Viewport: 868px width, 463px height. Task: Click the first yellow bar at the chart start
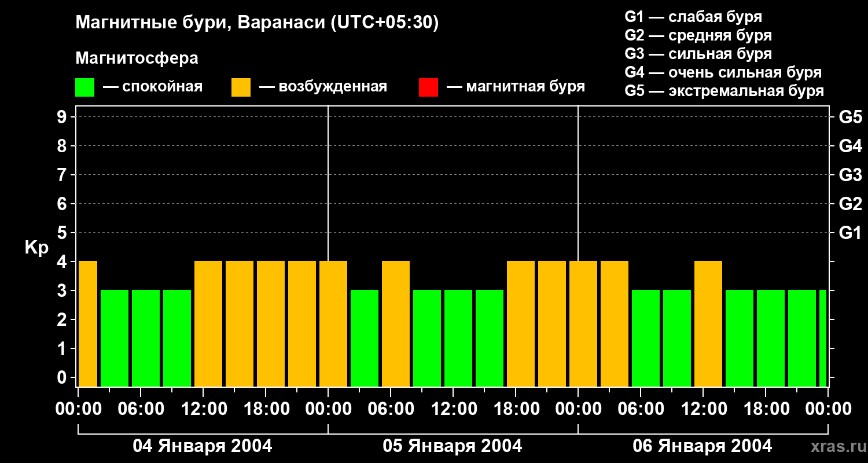click(x=88, y=324)
